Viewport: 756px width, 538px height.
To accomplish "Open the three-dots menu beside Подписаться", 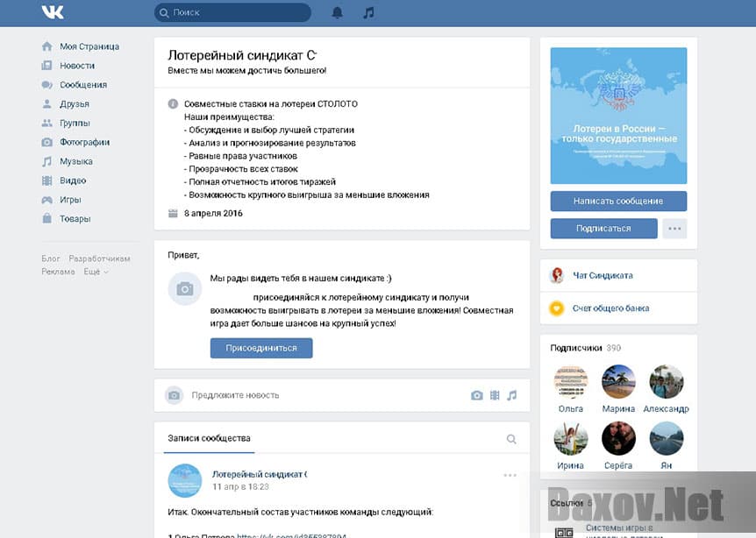I will [674, 229].
